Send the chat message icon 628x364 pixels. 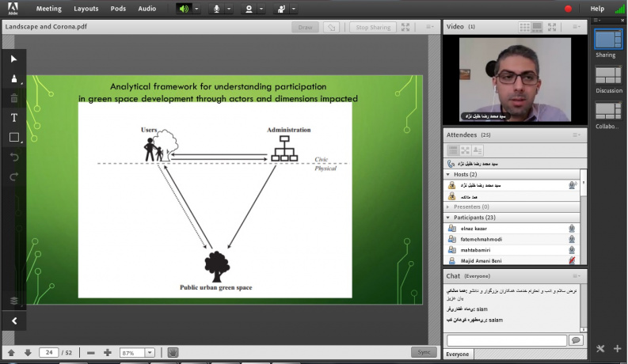(576, 340)
